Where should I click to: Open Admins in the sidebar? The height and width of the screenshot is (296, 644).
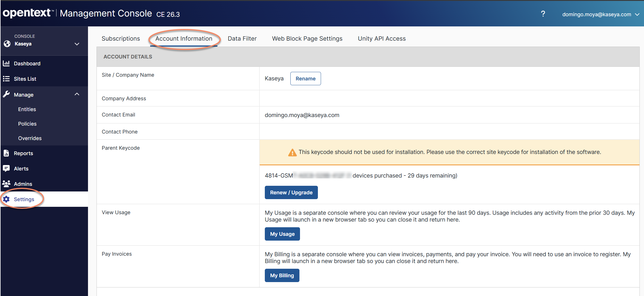coord(44,184)
